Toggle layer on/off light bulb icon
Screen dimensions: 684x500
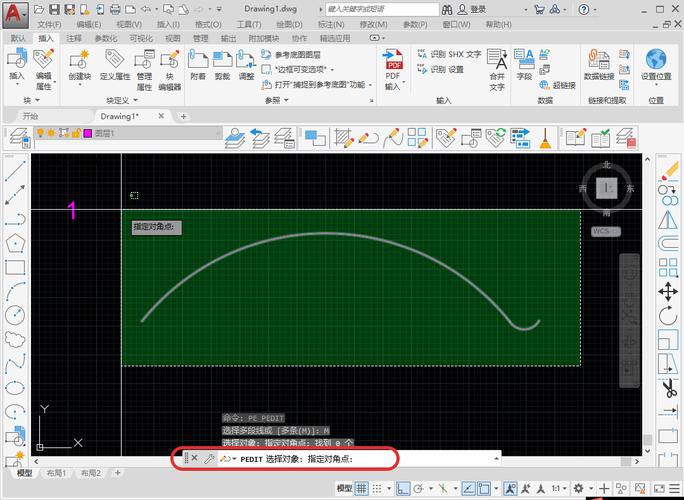[x=41, y=133]
